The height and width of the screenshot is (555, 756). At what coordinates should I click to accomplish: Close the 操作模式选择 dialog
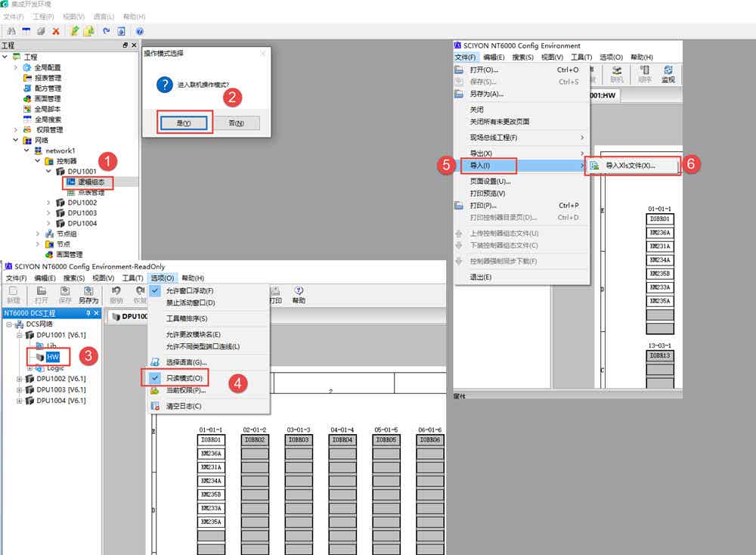(x=263, y=53)
